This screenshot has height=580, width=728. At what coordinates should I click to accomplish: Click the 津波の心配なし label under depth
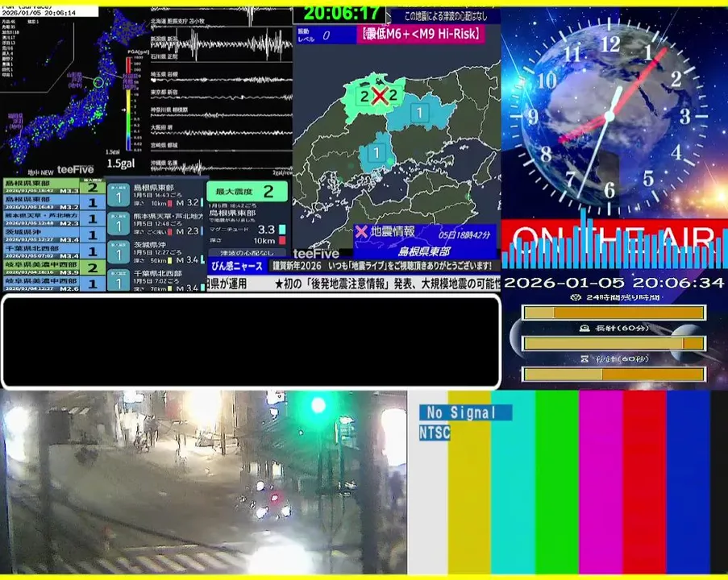point(247,253)
